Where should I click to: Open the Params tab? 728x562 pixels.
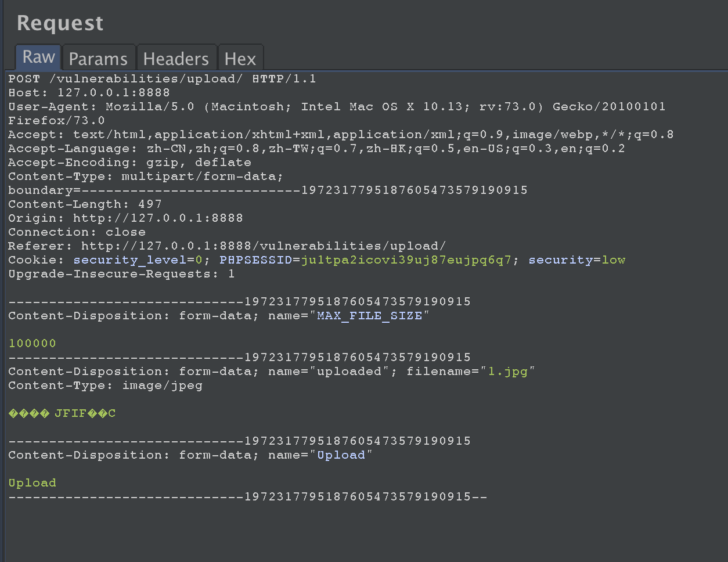[x=98, y=59]
